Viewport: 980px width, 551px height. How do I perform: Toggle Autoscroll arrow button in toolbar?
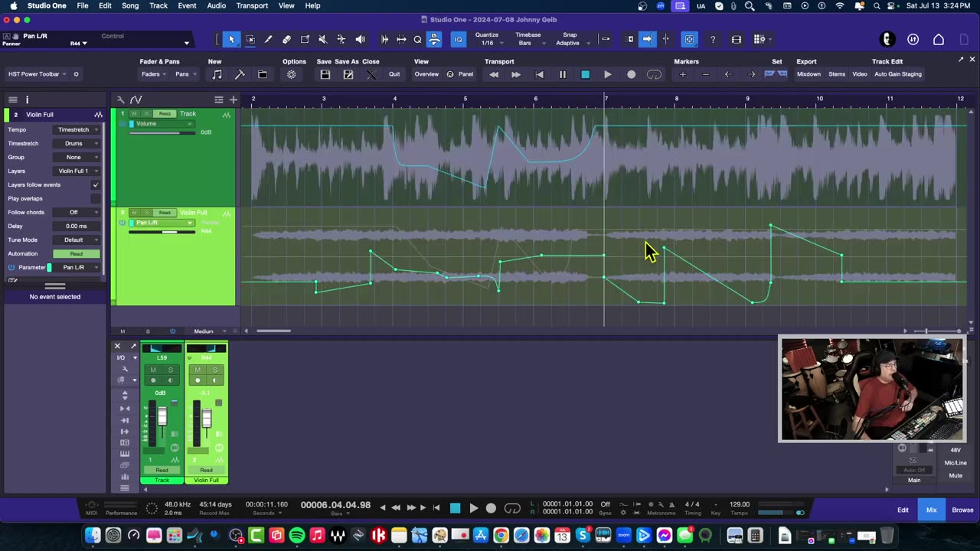click(x=648, y=39)
